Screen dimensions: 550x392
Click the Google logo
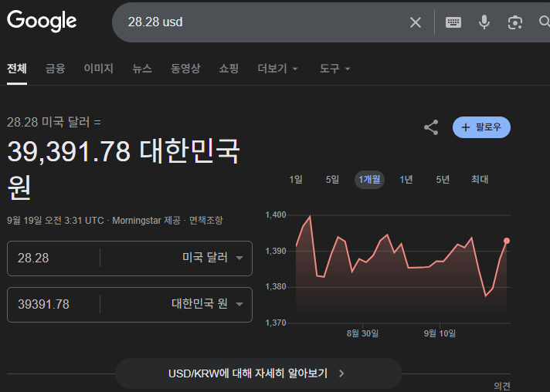click(42, 21)
